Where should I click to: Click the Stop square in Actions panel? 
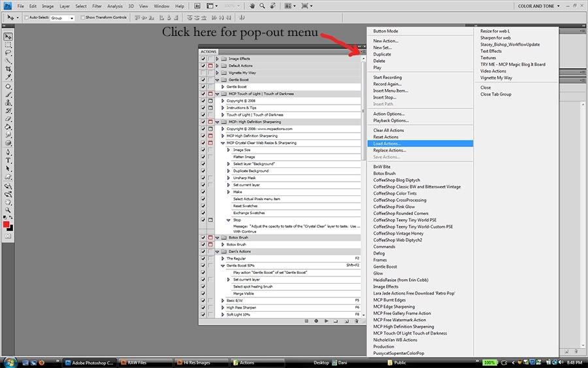(x=306, y=321)
